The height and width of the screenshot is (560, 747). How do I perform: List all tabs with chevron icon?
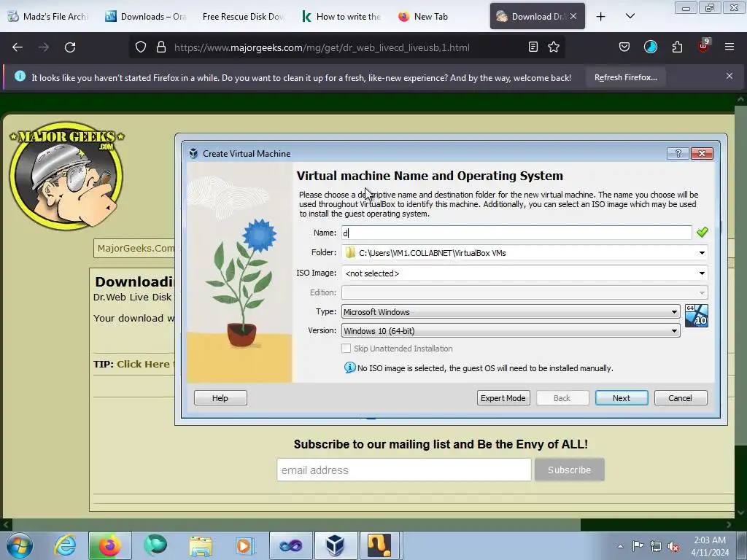click(630, 17)
